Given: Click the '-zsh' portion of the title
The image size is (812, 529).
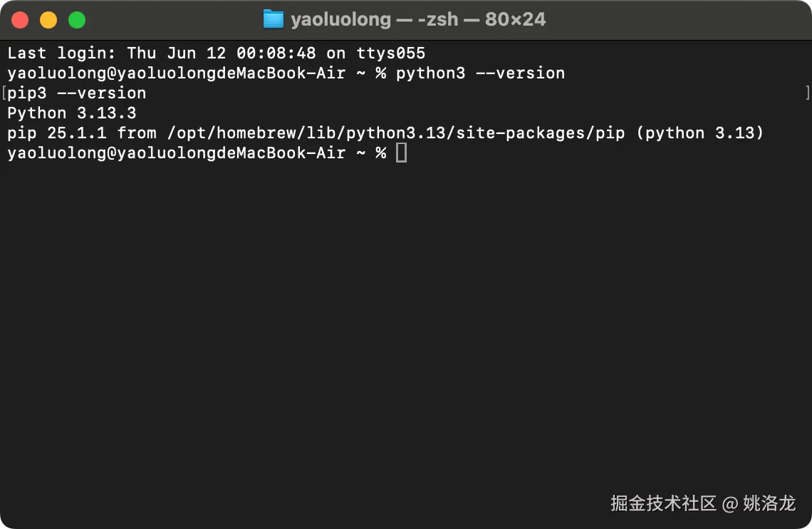Looking at the screenshot, I should 438,20.
